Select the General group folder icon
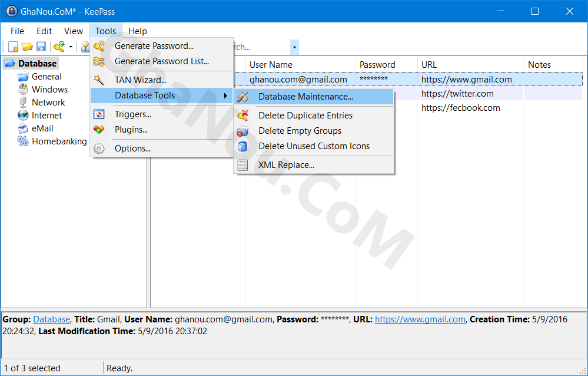This screenshot has height=376, width=588. point(24,77)
